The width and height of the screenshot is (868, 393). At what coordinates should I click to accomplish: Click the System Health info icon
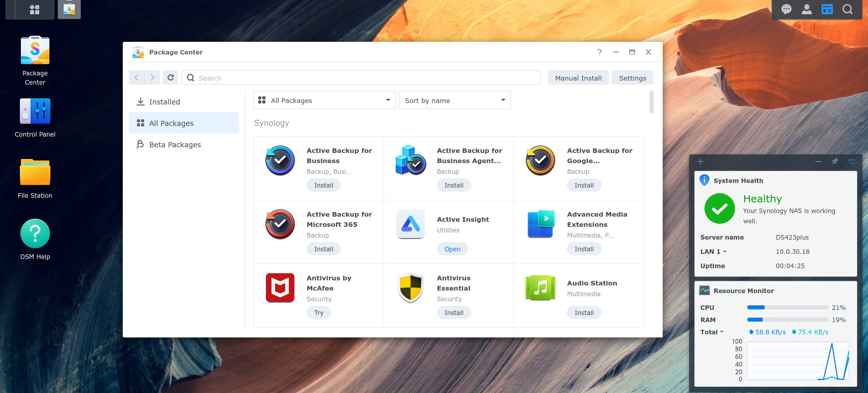click(x=704, y=180)
